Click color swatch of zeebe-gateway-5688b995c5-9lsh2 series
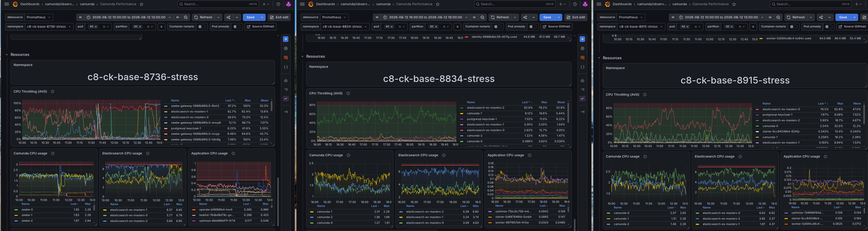The width and height of the screenshot is (868, 231). point(166,106)
